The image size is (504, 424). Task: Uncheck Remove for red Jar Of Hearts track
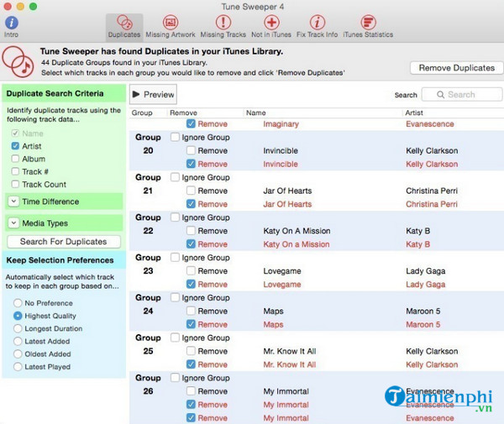pos(191,204)
